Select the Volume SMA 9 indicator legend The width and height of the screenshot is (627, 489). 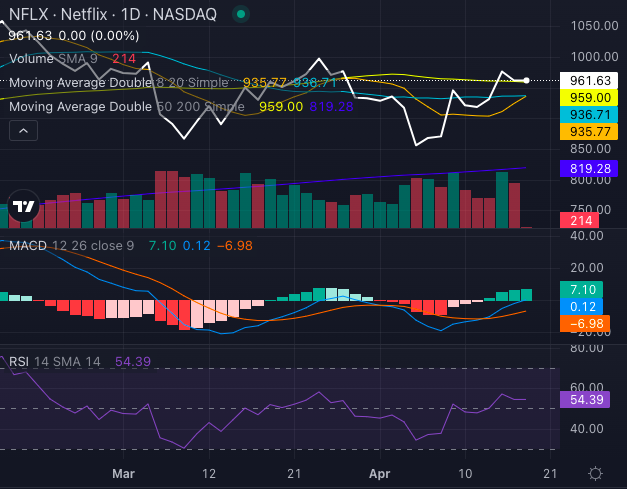[62, 59]
